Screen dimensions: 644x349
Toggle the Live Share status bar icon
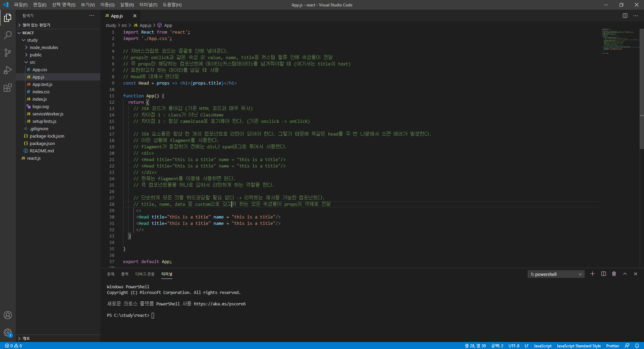point(627,346)
